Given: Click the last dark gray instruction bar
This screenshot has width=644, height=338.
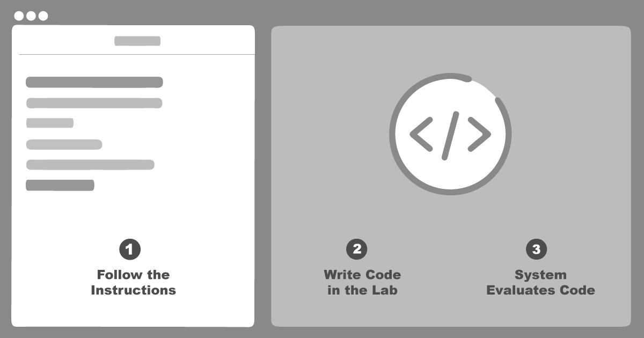Looking at the screenshot, I should (60, 185).
